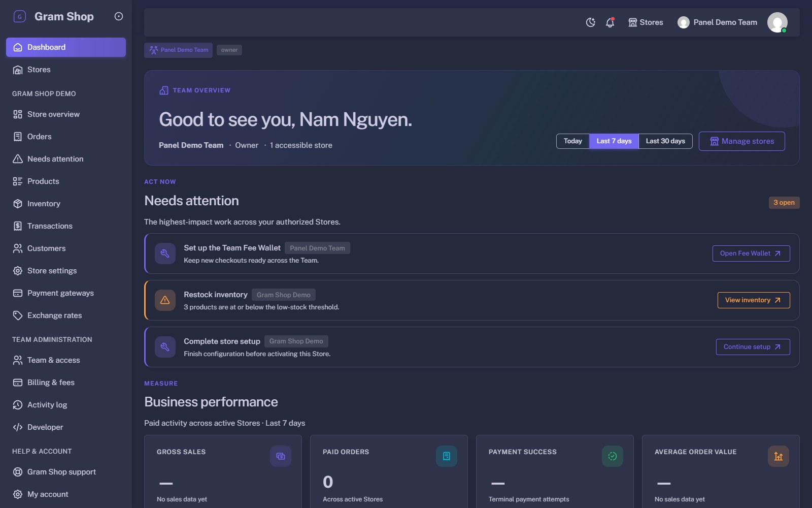Open Needs attention sidebar item
This screenshot has height=508, width=812.
click(x=66, y=159)
